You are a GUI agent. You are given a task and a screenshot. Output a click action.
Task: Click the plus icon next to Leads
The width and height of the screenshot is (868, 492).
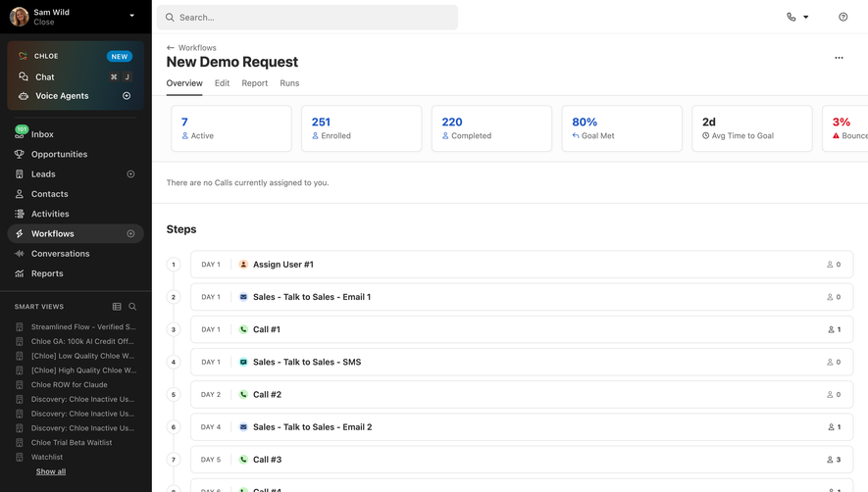(130, 173)
